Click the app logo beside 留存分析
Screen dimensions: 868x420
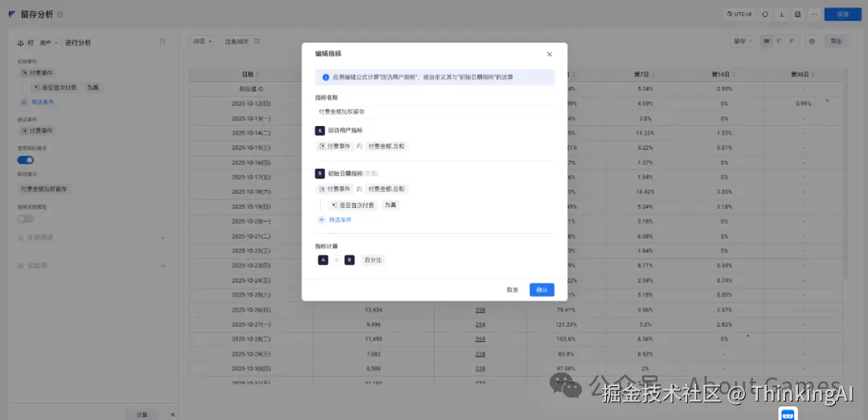12,15
